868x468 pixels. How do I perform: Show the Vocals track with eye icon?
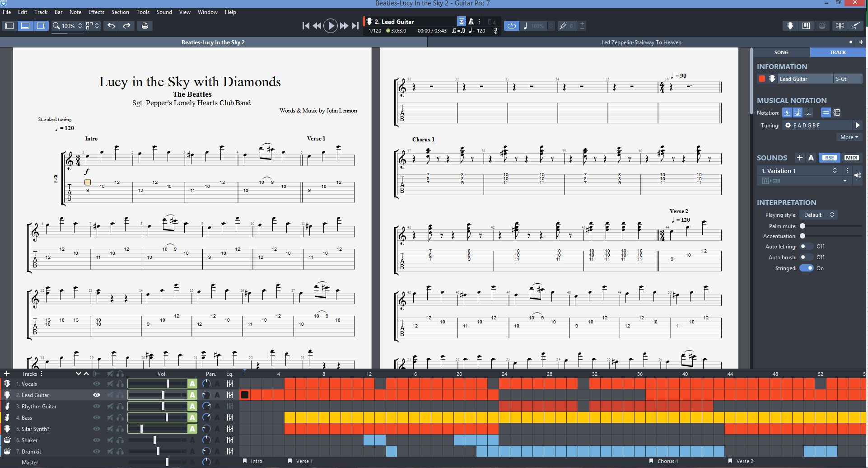pos(97,384)
